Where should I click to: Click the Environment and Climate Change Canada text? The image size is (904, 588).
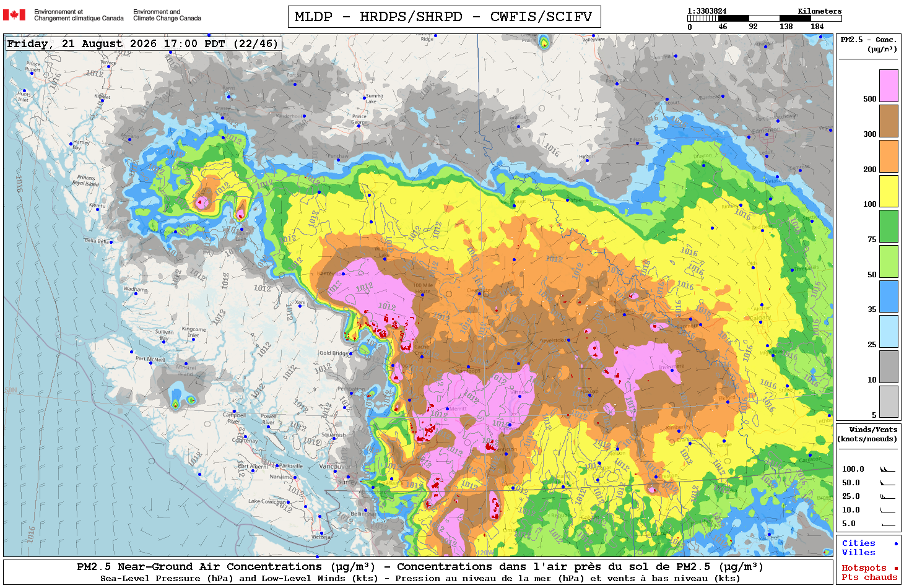coord(167,15)
